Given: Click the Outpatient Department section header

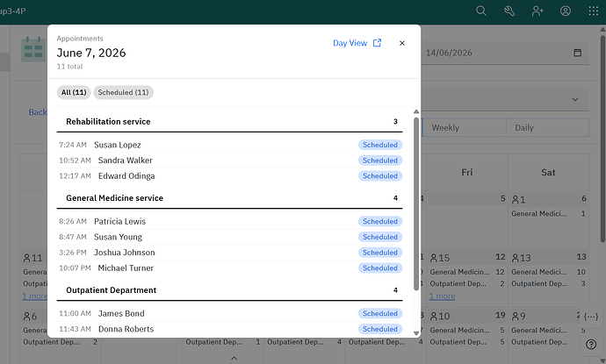Looking at the screenshot, I should (229, 290).
